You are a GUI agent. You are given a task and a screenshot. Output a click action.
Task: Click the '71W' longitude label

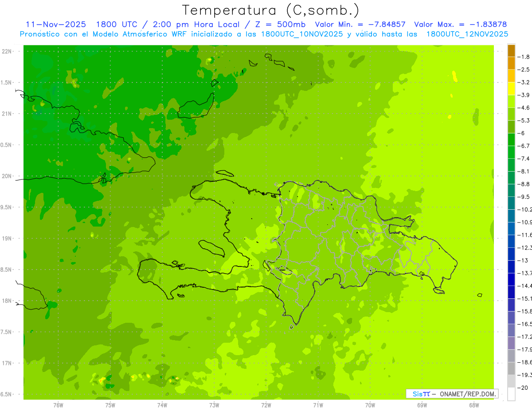[318, 405]
